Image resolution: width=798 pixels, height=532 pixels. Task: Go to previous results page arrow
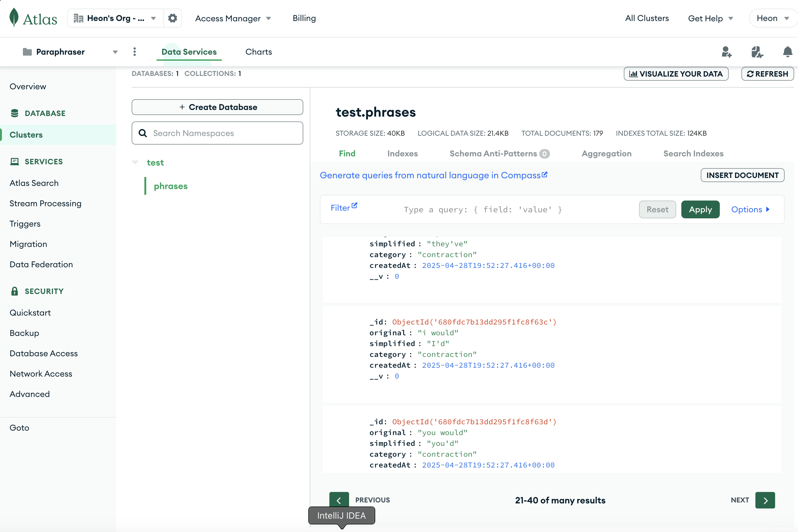click(339, 500)
